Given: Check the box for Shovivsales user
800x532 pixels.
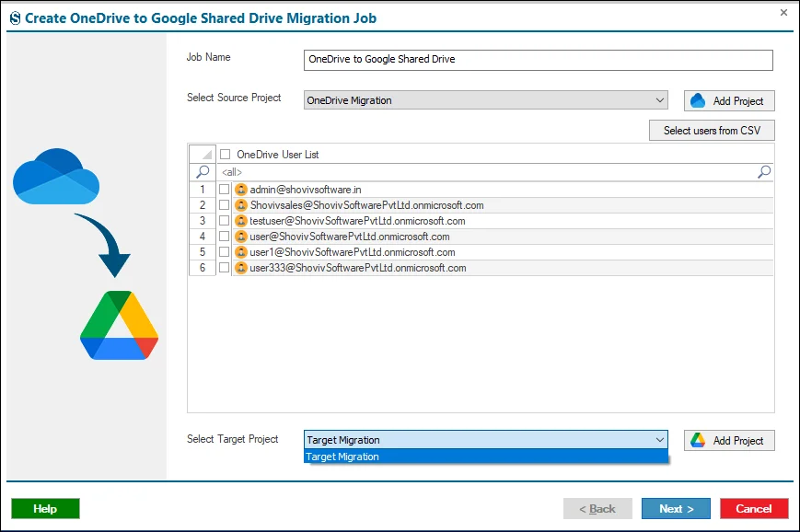Looking at the screenshot, I should (224, 205).
